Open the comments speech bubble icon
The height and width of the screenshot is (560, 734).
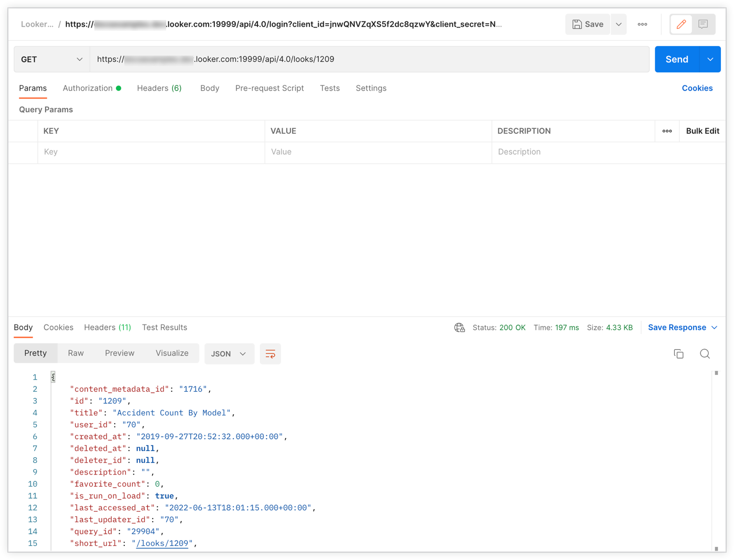pyautogui.click(x=703, y=24)
